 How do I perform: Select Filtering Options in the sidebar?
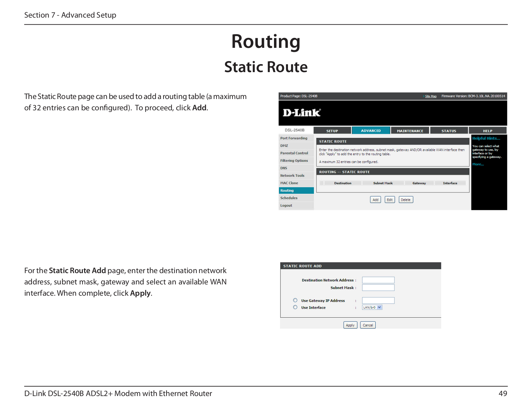pos(296,160)
